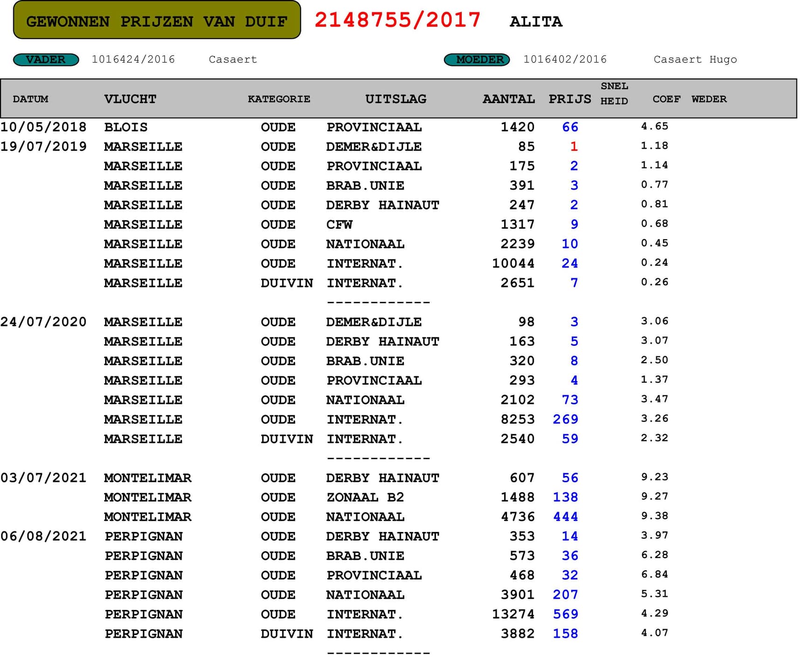This screenshot has height=672, width=803.
Task: Click the GEWONNEN PRIJZEN VAN DUIF banner
Action: [x=157, y=21]
